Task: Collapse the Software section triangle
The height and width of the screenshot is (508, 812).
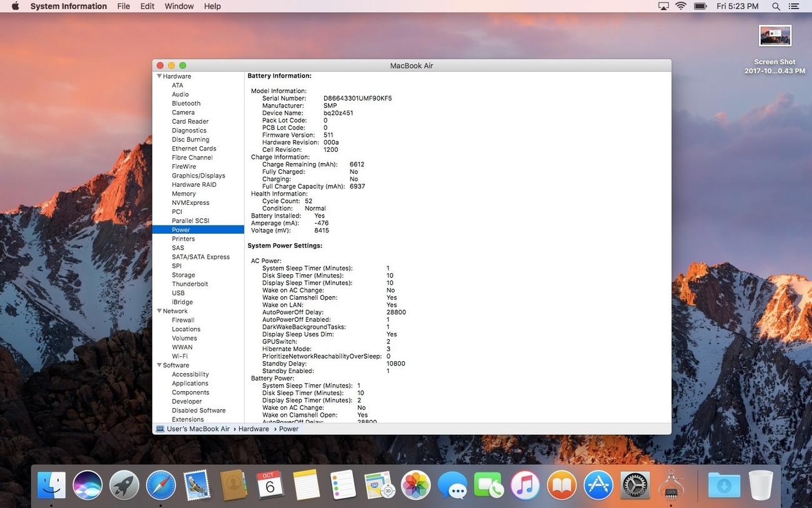Action: [x=159, y=365]
